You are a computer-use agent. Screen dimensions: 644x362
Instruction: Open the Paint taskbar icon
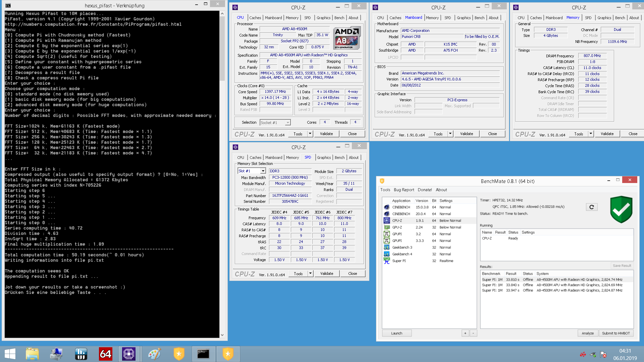[154, 354]
